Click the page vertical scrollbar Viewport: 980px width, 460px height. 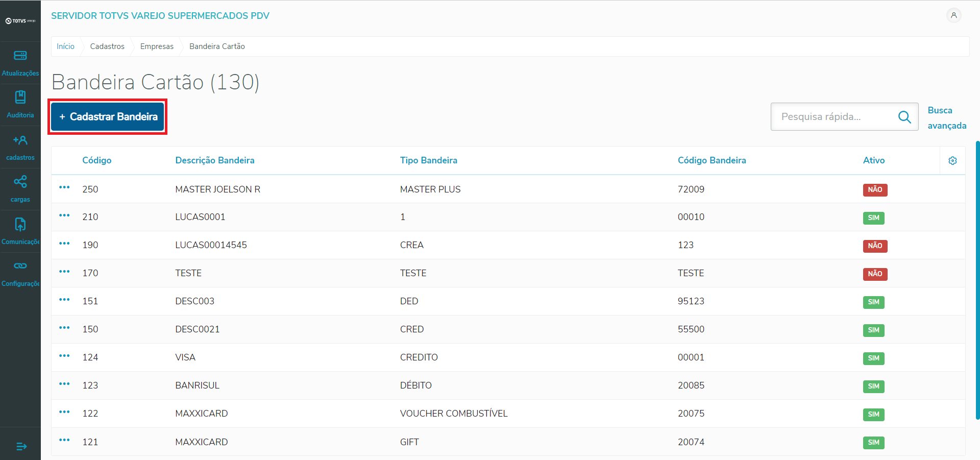click(x=977, y=280)
